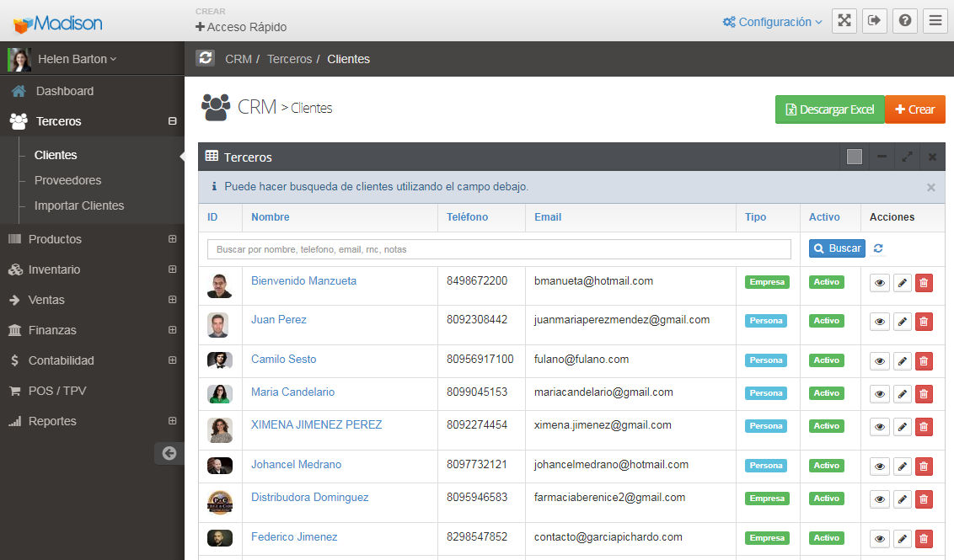View Bienvenido Manzueta details via eye icon
The image size is (954, 560).
coord(880,283)
